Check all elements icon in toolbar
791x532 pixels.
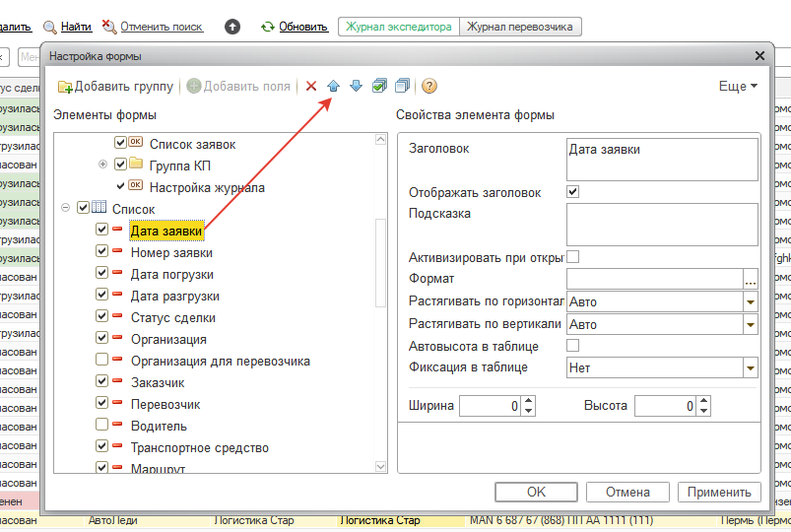point(379,86)
